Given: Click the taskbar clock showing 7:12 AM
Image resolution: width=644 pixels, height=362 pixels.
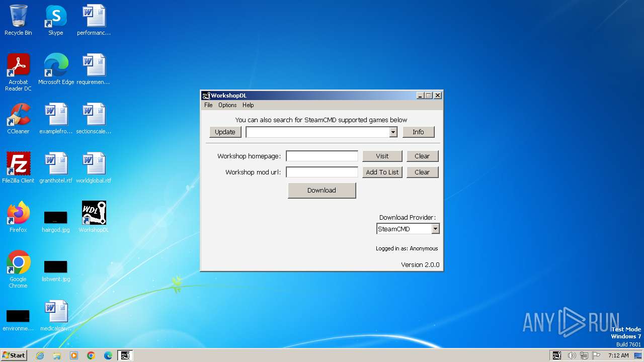Looking at the screenshot, I should 618,355.
